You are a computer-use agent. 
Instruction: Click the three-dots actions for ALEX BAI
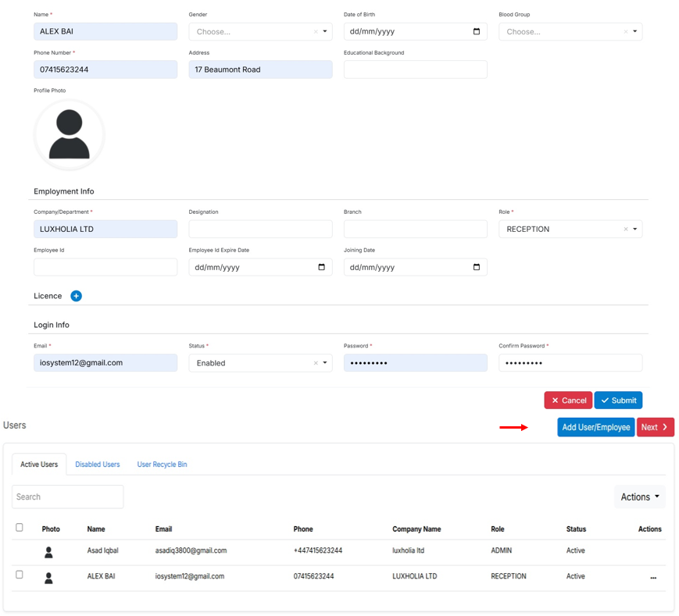[x=653, y=578]
